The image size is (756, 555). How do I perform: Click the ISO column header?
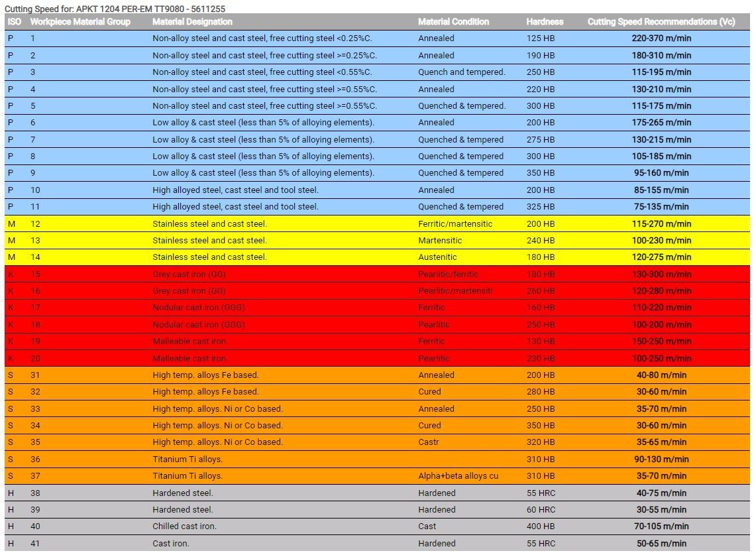pos(14,22)
